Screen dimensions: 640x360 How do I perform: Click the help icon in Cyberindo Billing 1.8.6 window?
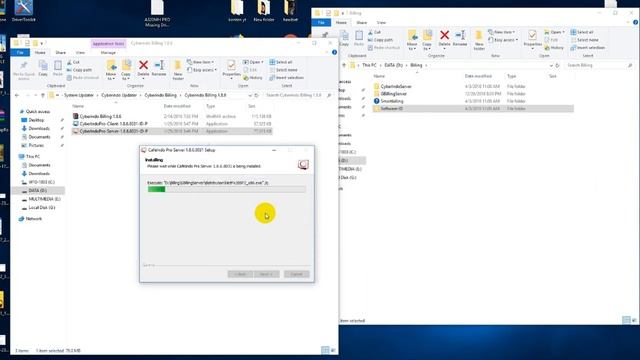(334, 52)
